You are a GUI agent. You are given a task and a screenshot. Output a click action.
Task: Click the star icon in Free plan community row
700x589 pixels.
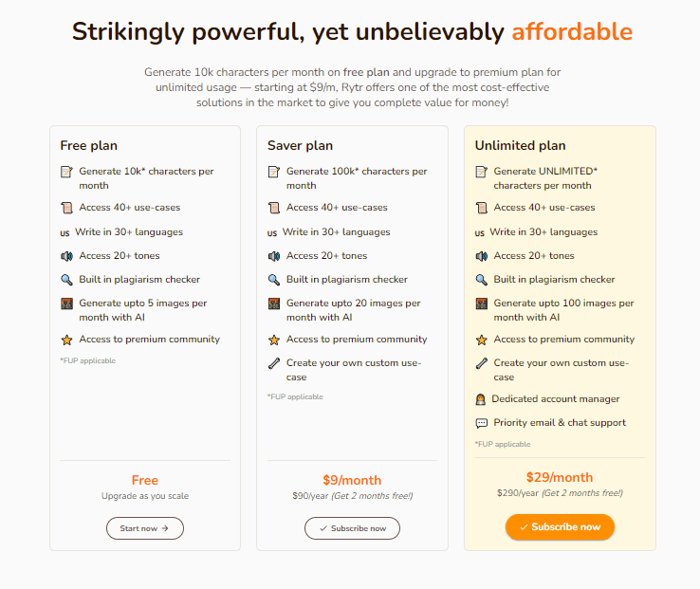coord(66,340)
